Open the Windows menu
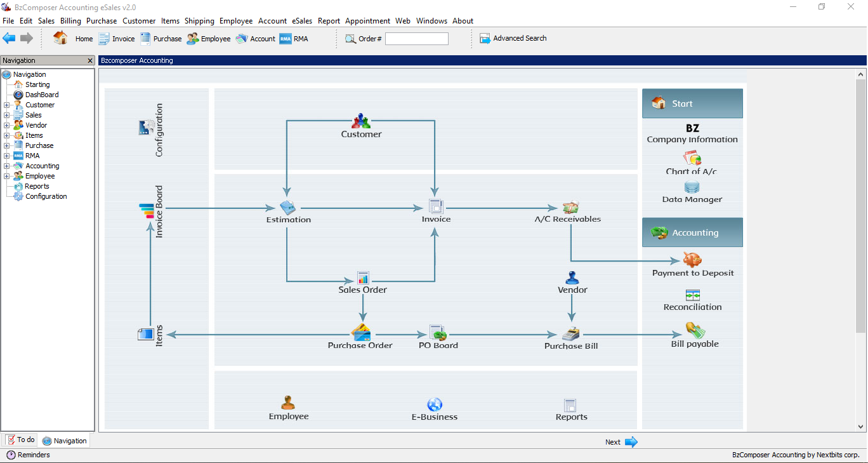 coord(431,21)
